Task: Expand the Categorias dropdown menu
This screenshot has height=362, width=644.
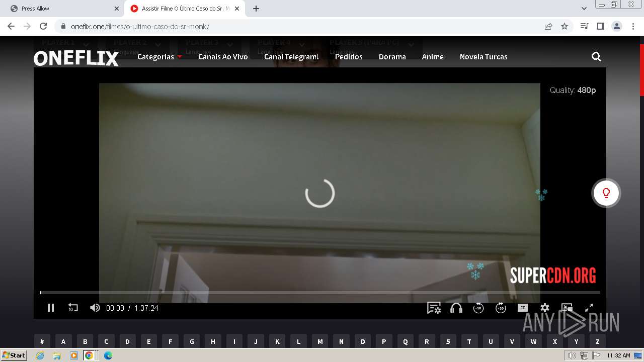Action: tap(159, 57)
